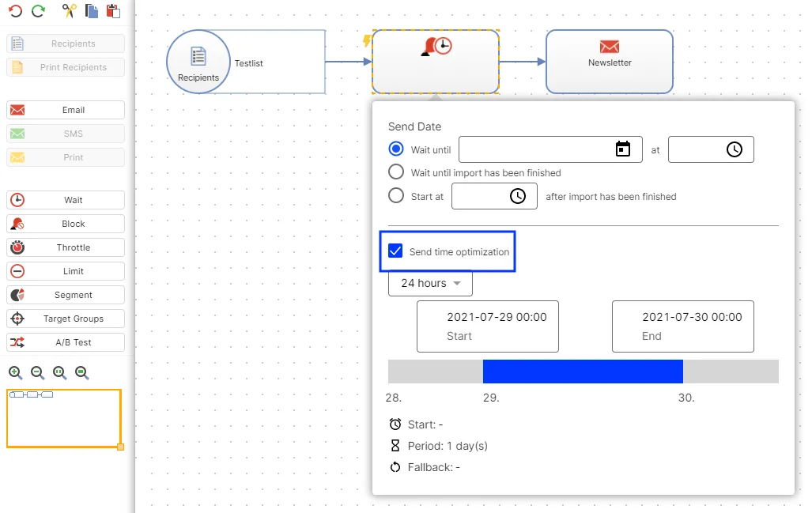
Task: Click the redo arrow icon
Action: click(38, 11)
